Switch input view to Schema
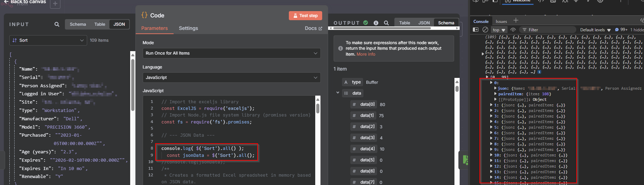The height and width of the screenshot is (185, 644). pyautogui.click(x=78, y=24)
